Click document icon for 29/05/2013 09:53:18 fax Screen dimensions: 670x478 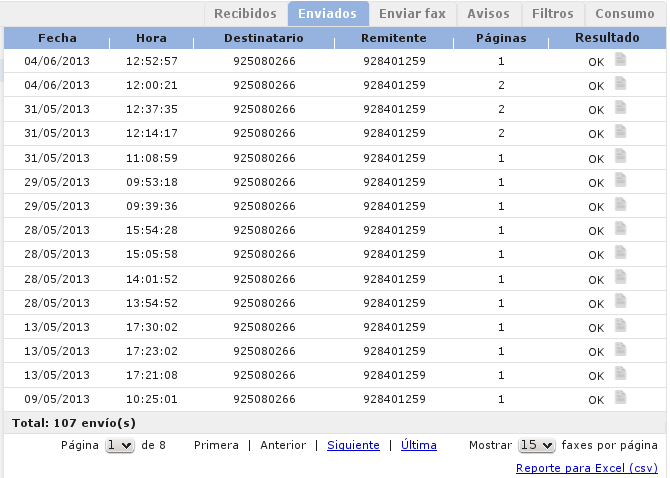click(621, 181)
